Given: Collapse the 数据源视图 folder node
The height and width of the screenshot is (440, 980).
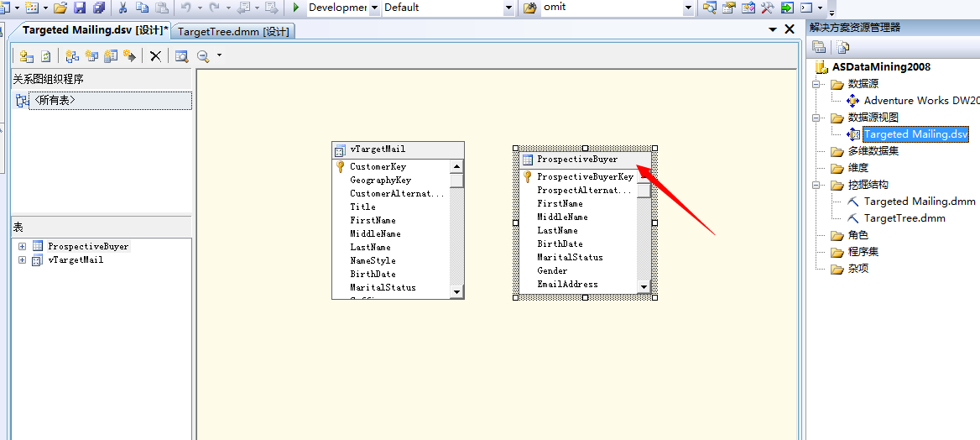Looking at the screenshot, I should 815,118.
